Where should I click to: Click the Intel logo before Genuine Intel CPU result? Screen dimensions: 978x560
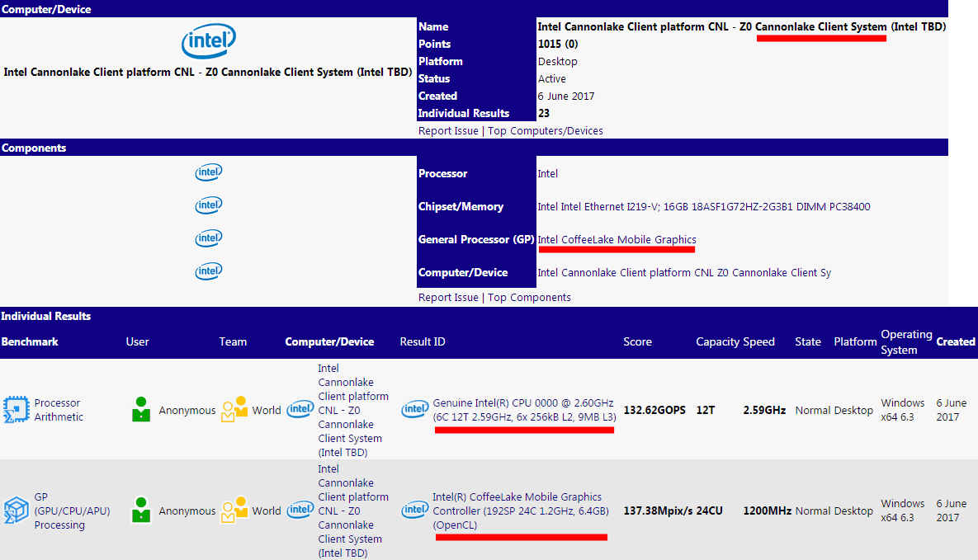414,410
